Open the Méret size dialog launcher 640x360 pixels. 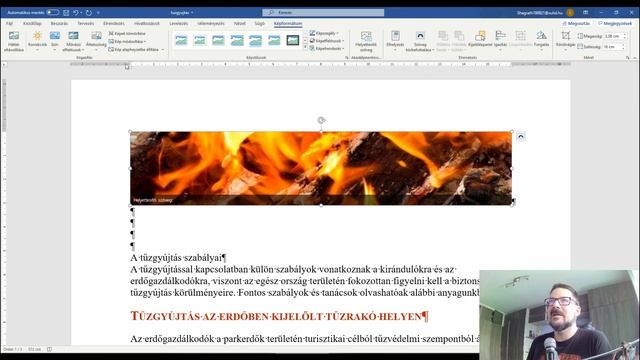tap(628, 58)
